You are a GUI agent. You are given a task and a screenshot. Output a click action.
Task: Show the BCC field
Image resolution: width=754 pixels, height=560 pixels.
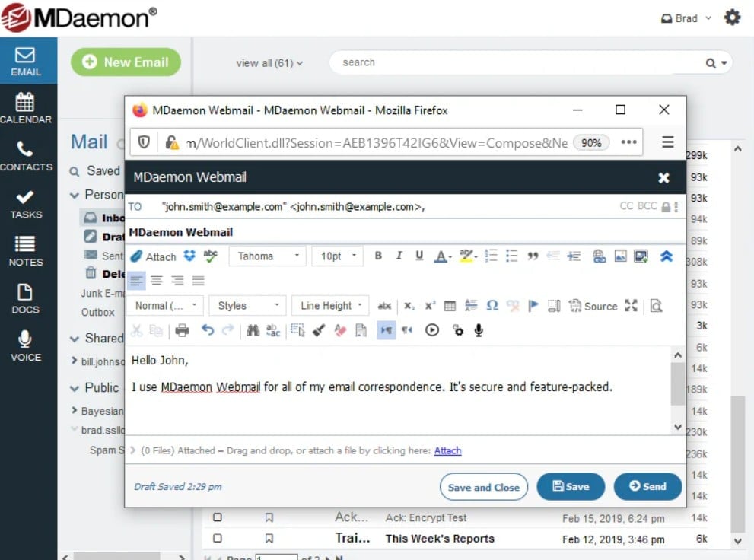pos(647,206)
